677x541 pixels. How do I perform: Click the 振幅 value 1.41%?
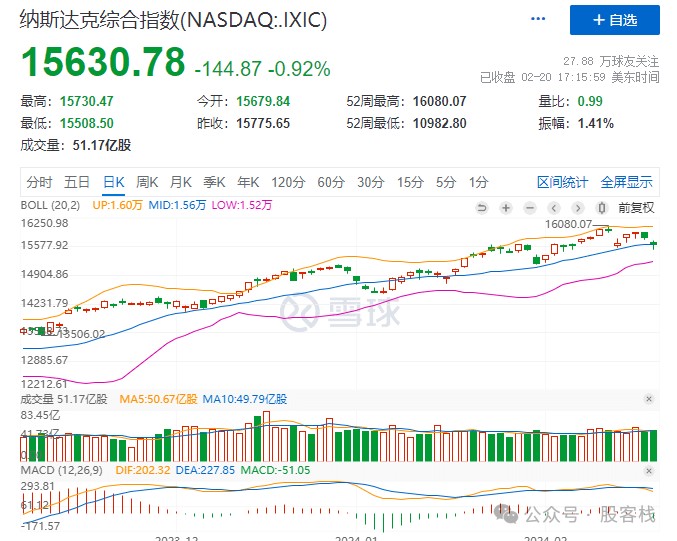point(596,123)
